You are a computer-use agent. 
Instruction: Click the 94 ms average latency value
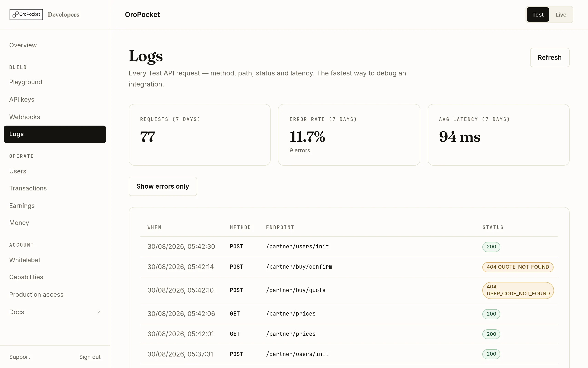pyautogui.click(x=460, y=137)
